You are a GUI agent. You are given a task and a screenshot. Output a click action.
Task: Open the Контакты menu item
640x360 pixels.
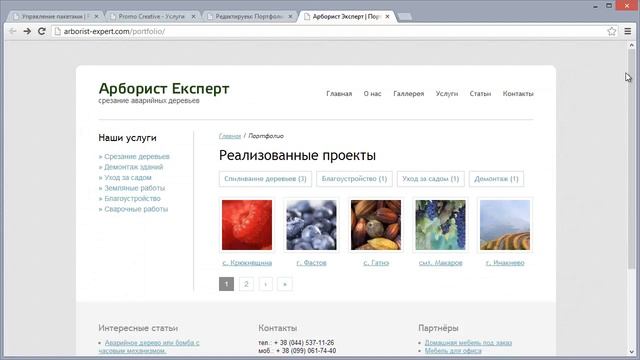(518, 93)
